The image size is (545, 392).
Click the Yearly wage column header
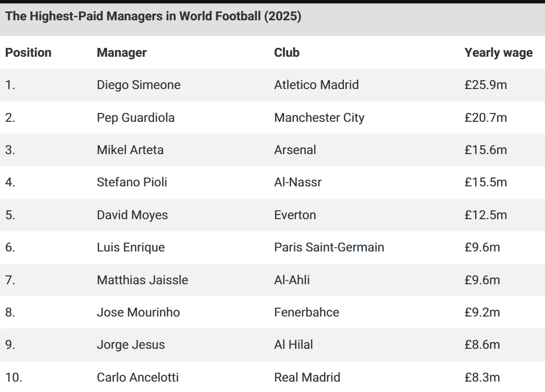[498, 53]
